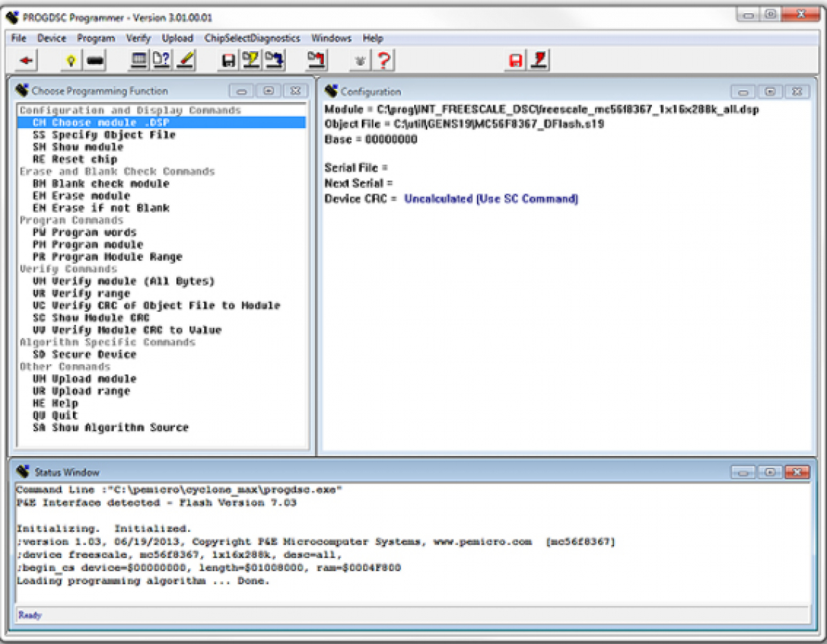The height and width of the screenshot is (644, 827).
Task: Click the document with question mark icon
Action: [x=161, y=61]
